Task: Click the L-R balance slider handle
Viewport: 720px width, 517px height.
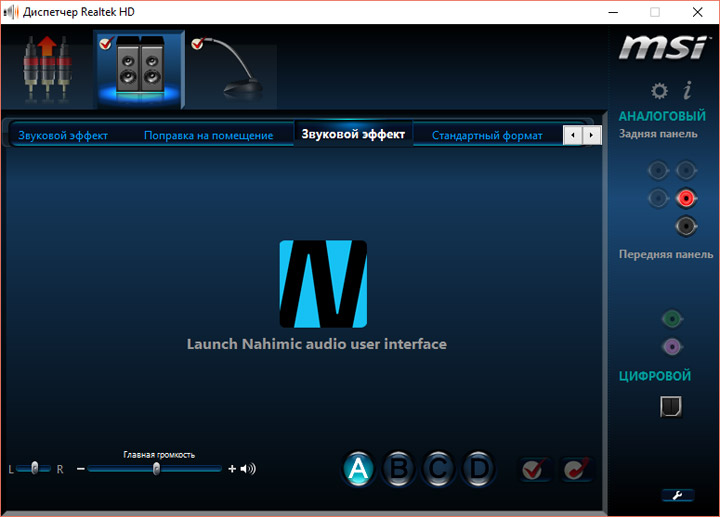Action: [x=34, y=468]
